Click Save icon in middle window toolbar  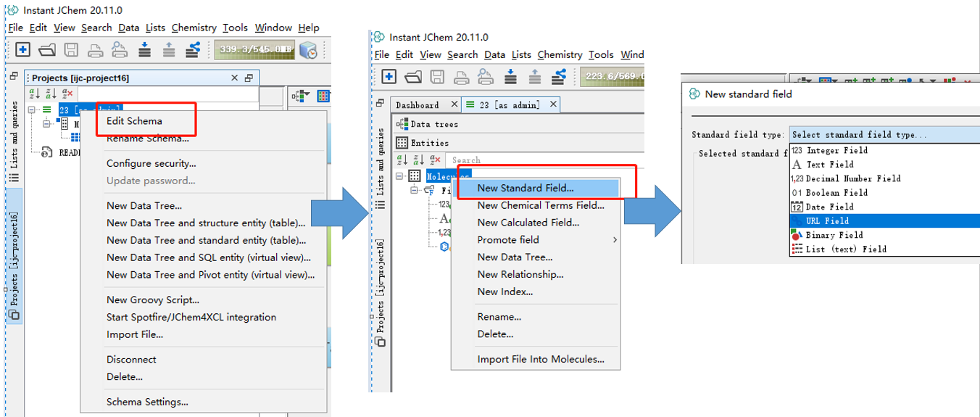pyautogui.click(x=437, y=76)
